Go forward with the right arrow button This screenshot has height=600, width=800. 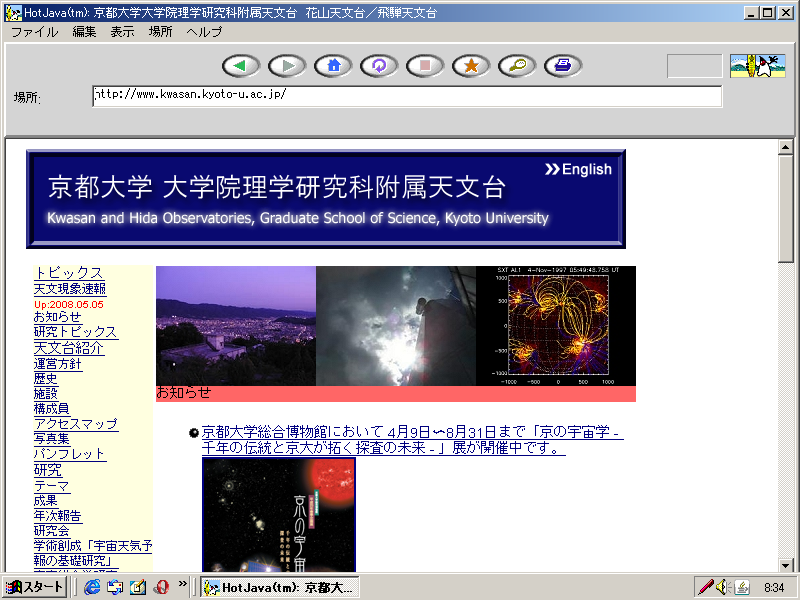(287, 66)
